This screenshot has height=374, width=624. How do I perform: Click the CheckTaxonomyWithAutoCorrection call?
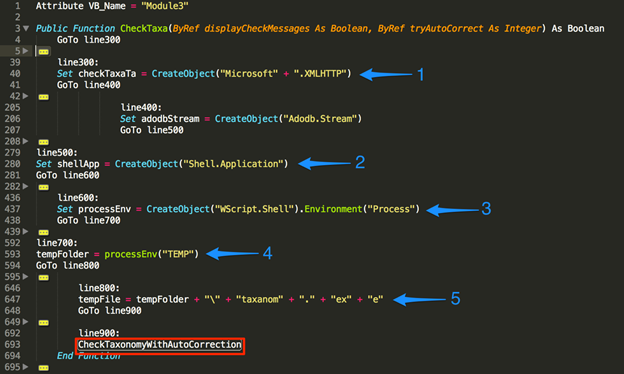[x=160, y=345]
